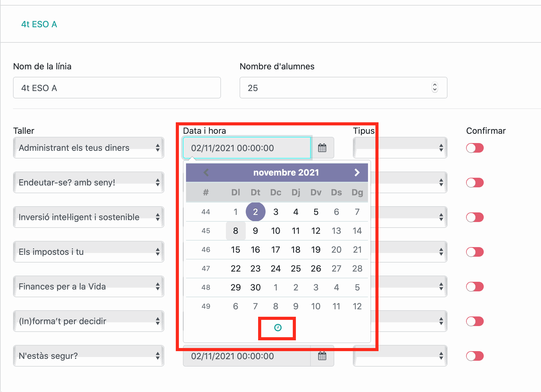Click the novembre 2021 month header
The width and height of the screenshot is (541, 392).
(286, 172)
